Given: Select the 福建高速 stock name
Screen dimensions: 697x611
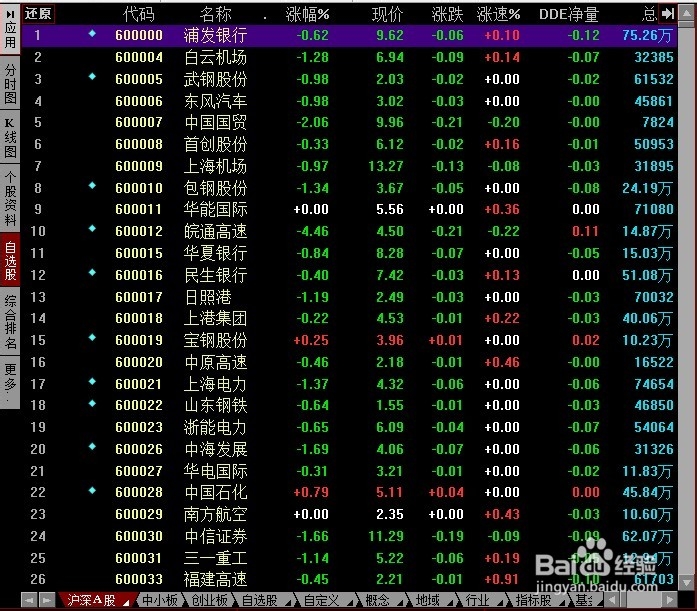Looking at the screenshot, I should [x=216, y=579].
